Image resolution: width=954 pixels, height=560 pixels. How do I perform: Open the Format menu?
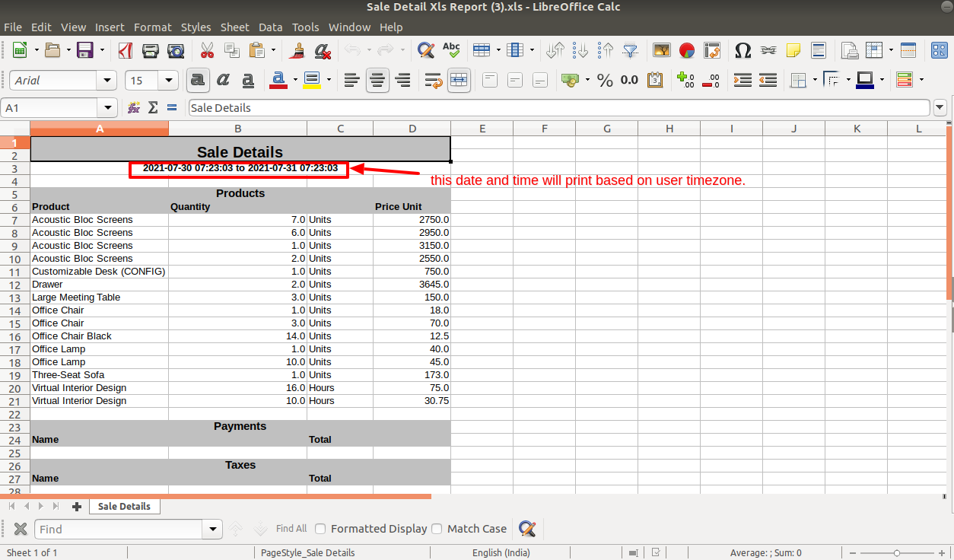pyautogui.click(x=152, y=27)
